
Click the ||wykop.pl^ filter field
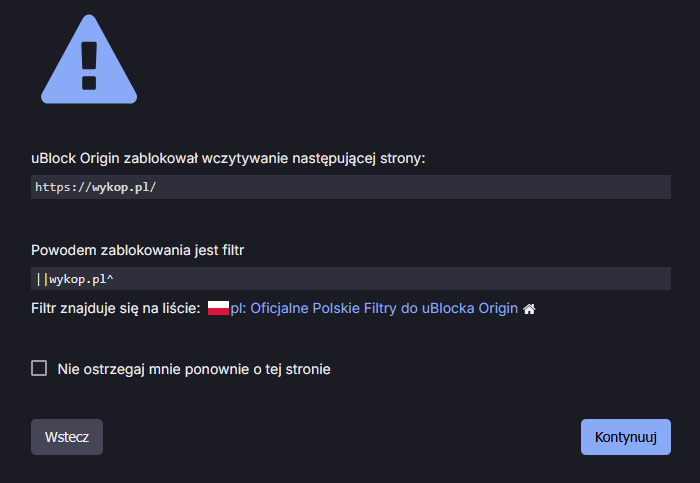350,279
